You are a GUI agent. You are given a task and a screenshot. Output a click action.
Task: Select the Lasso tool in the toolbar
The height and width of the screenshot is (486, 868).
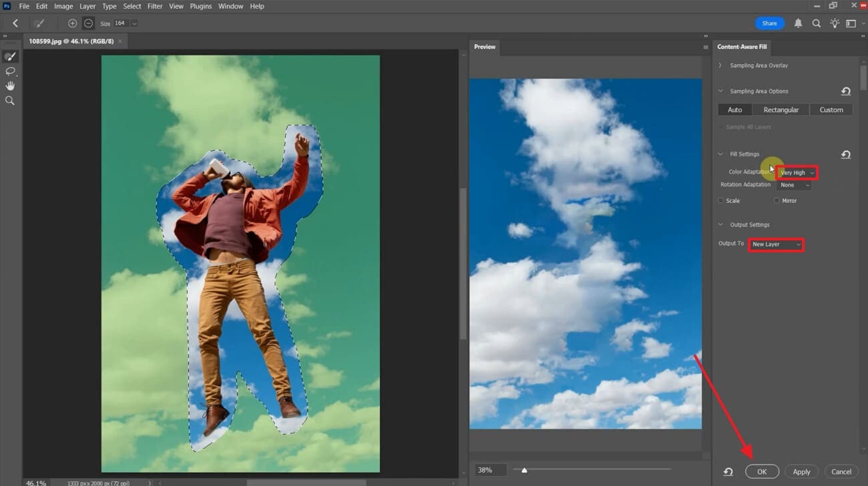point(9,71)
